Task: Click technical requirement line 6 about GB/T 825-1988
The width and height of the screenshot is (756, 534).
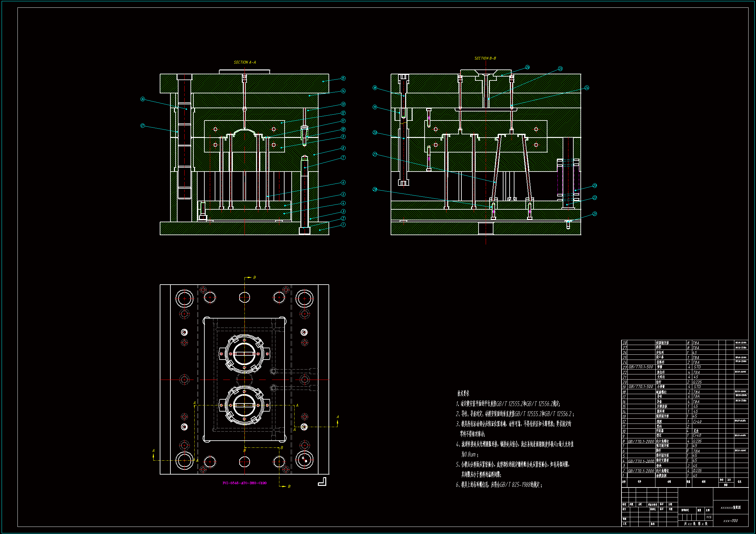Action: pyautogui.click(x=499, y=485)
